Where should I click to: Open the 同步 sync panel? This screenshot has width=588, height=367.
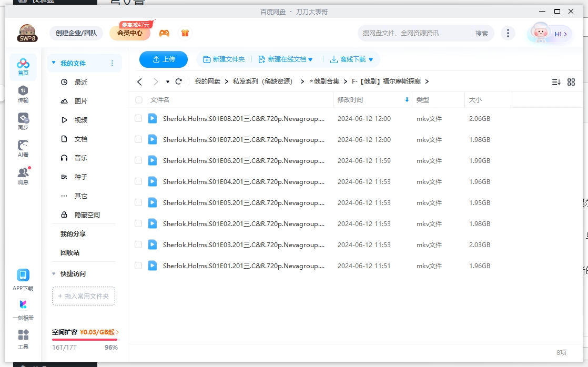23,121
